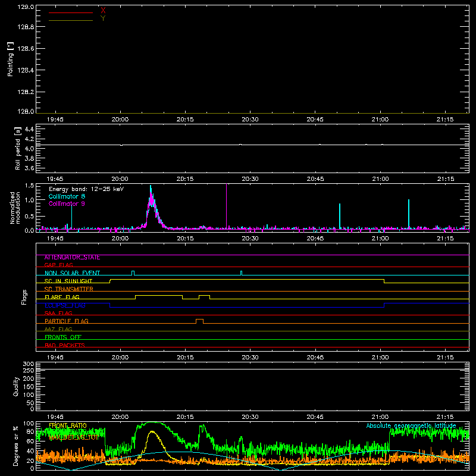The image size is (476, 476).
Task: Click the 21:15 time label below Roll period panel
Action: 445,179
